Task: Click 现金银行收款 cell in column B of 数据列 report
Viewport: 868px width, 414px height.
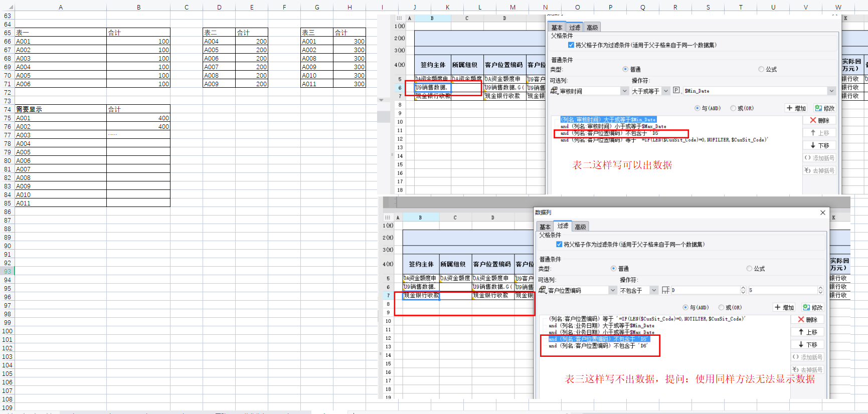Action: coord(421,295)
